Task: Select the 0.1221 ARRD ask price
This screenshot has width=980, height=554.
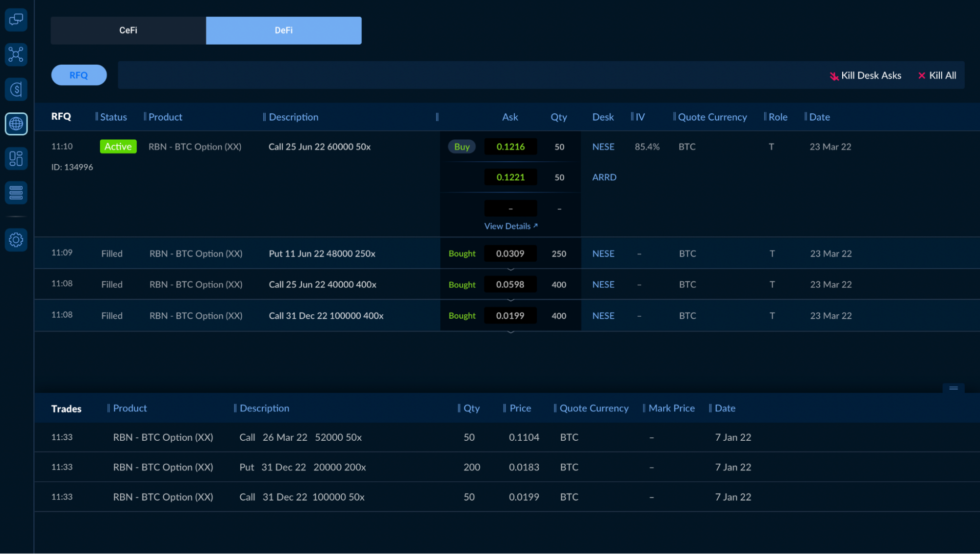Action: [510, 177]
